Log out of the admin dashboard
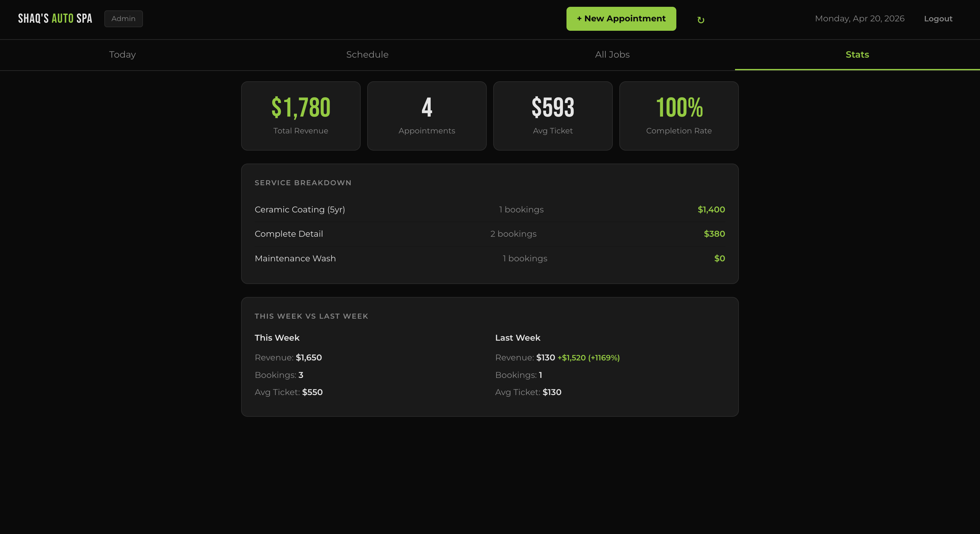Image resolution: width=980 pixels, height=534 pixels. [x=938, y=19]
